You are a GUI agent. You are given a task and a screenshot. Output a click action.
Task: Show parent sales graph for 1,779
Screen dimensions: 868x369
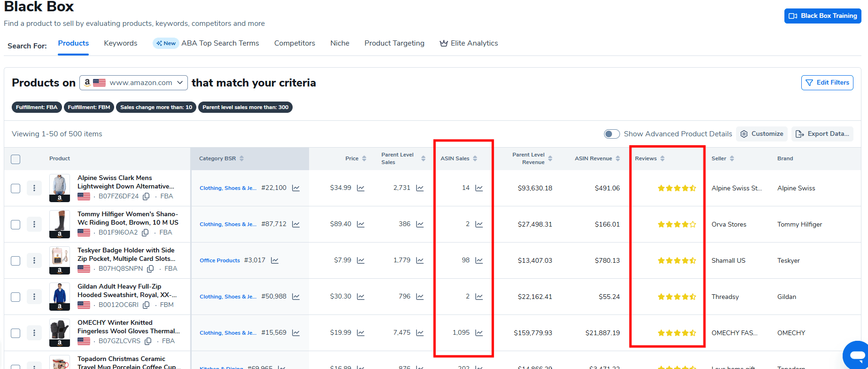coord(420,260)
